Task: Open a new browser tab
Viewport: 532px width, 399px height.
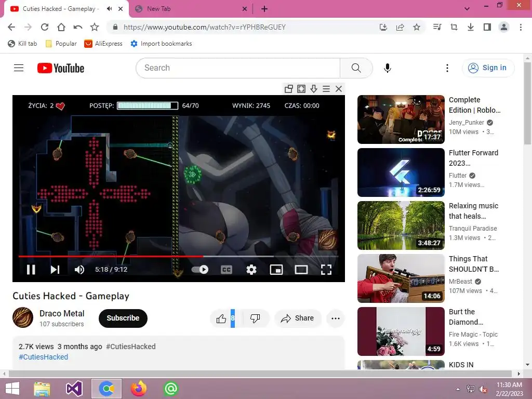Action: (264, 9)
